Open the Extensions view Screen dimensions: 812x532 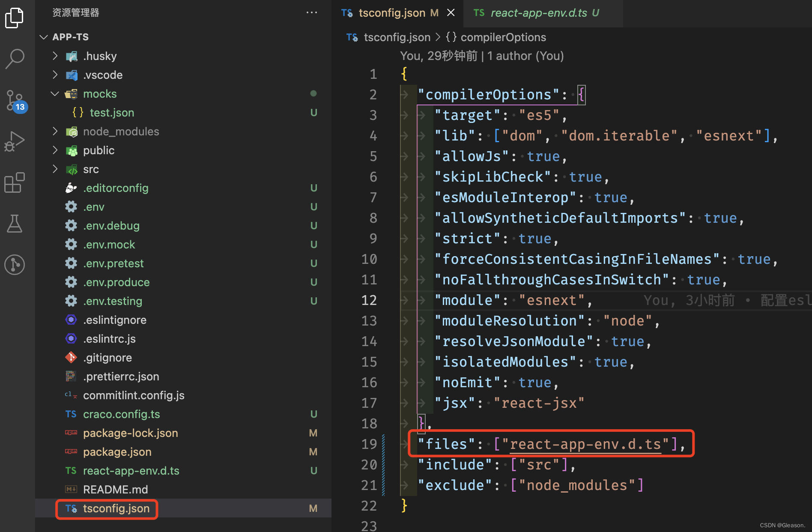[x=15, y=182]
